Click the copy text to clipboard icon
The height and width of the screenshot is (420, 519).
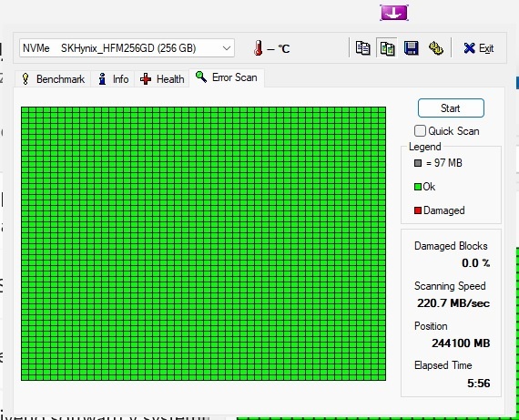pyautogui.click(x=362, y=48)
